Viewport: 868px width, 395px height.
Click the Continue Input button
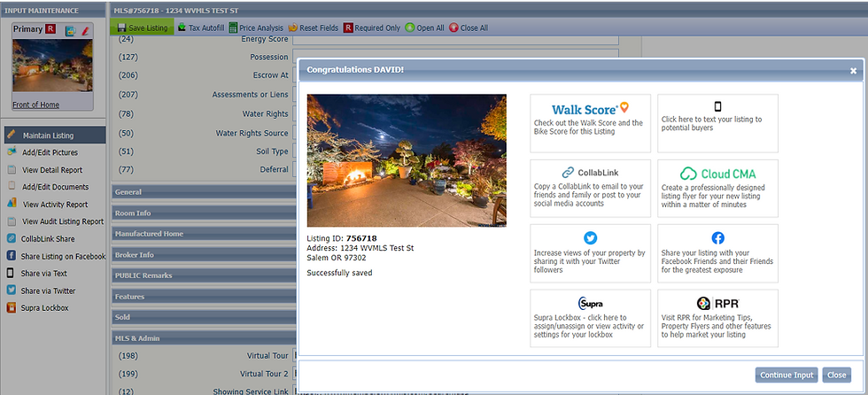[x=787, y=375]
